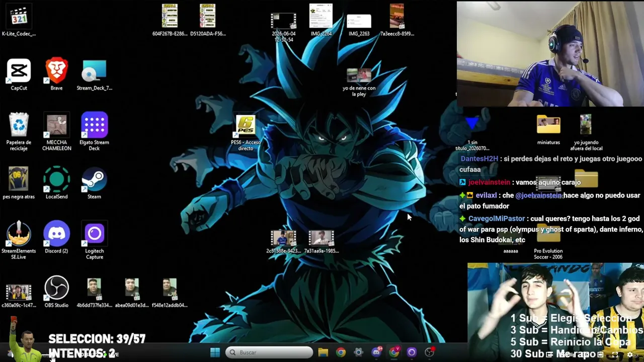Switch to OBS Studio in the taskbar
Screen dimensions: 644x362
pos(430,352)
